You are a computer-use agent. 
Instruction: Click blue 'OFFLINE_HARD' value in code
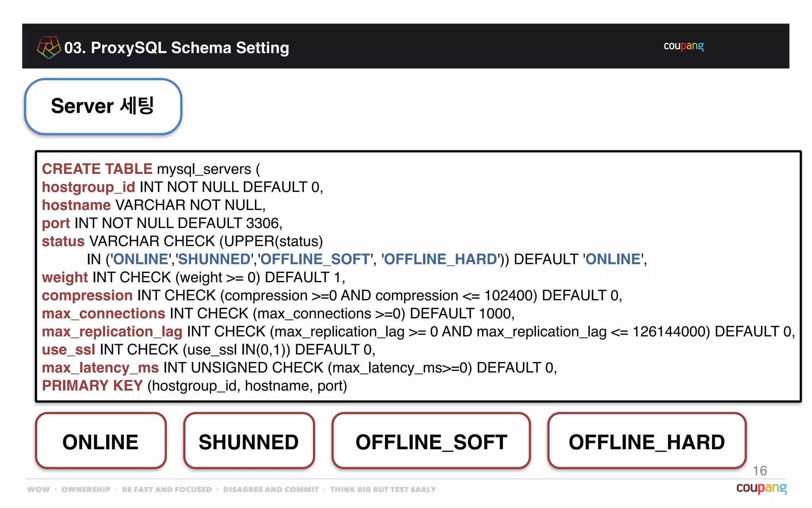click(441, 260)
